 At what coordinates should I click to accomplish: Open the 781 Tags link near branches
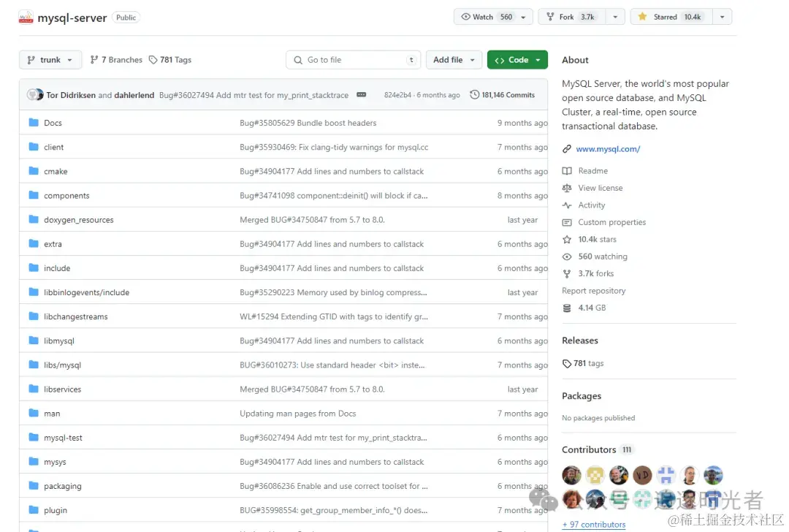click(170, 60)
